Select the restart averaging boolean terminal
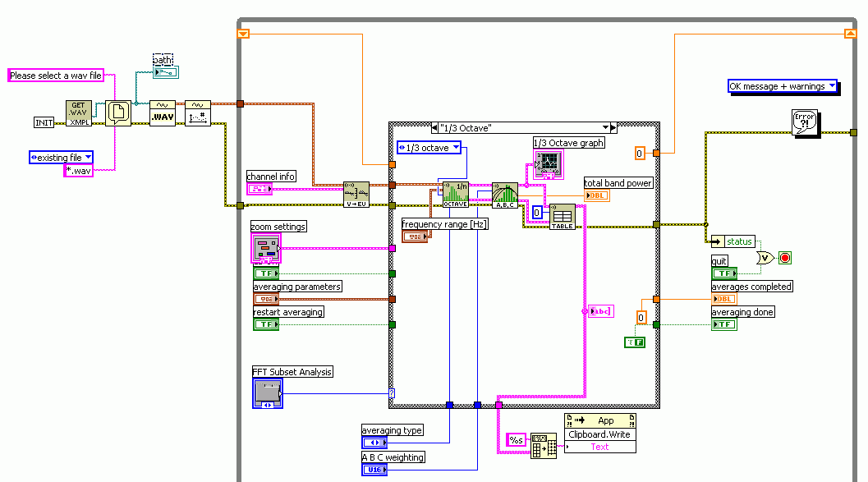This screenshot has width=868, height=482. tap(266, 324)
